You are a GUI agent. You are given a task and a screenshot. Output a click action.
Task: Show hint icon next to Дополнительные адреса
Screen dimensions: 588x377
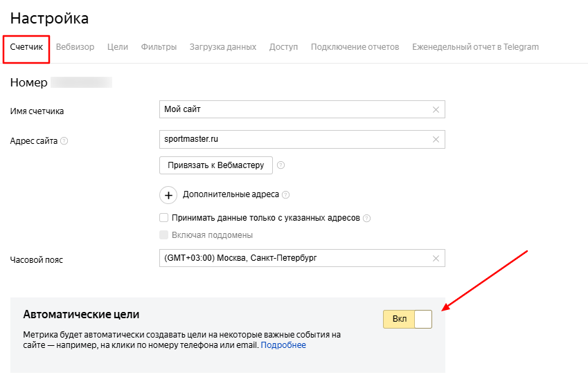[286, 195]
